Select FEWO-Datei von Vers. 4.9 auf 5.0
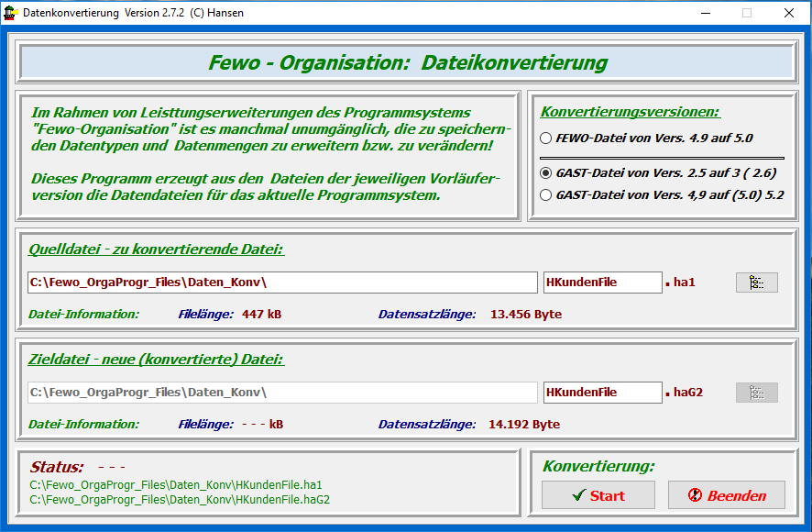 point(547,139)
